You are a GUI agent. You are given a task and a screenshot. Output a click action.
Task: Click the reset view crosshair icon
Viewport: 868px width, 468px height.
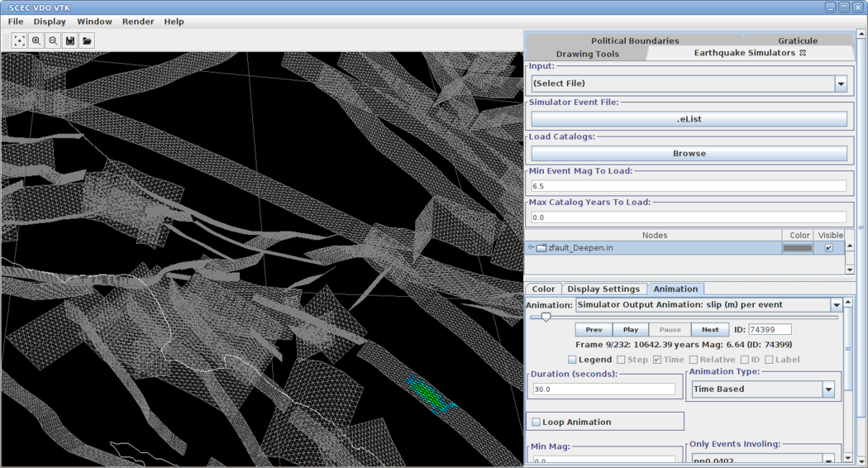pos(20,41)
